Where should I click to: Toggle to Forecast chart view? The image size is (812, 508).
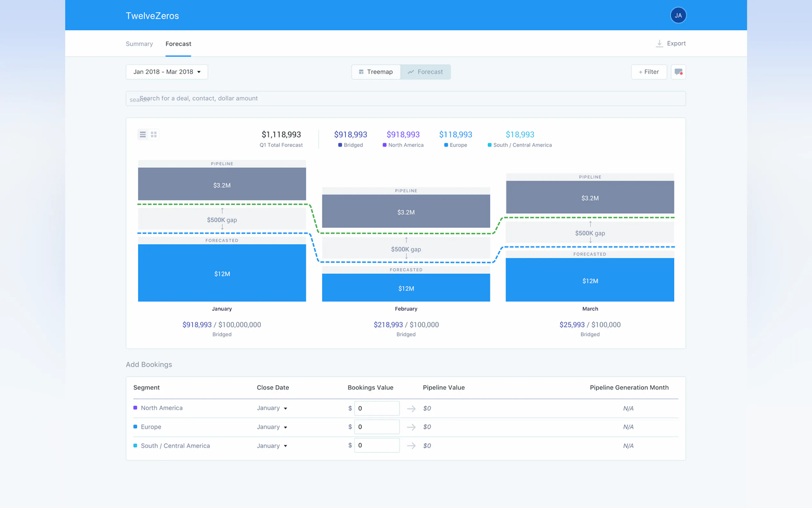coord(425,72)
